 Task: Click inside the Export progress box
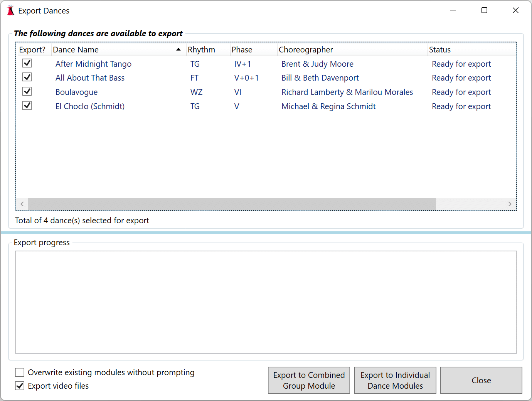pyautogui.click(x=266, y=302)
